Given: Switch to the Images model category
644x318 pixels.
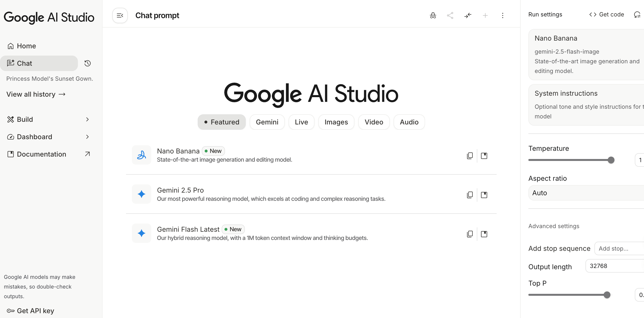Looking at the screenshot, I should [x=336, y=122].
